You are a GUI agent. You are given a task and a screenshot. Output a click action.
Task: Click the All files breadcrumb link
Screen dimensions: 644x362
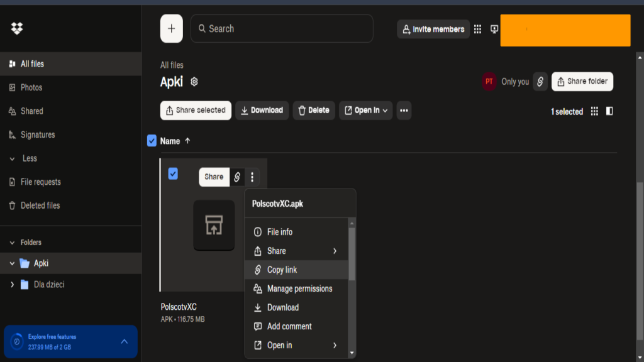172,65
